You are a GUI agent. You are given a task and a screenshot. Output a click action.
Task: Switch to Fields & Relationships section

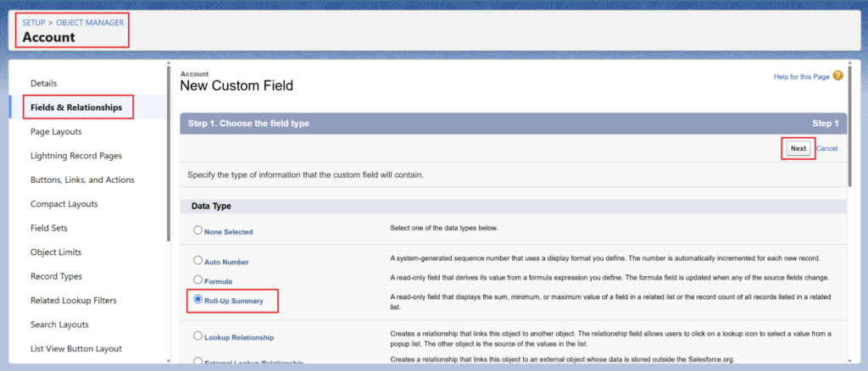point(76,108)
